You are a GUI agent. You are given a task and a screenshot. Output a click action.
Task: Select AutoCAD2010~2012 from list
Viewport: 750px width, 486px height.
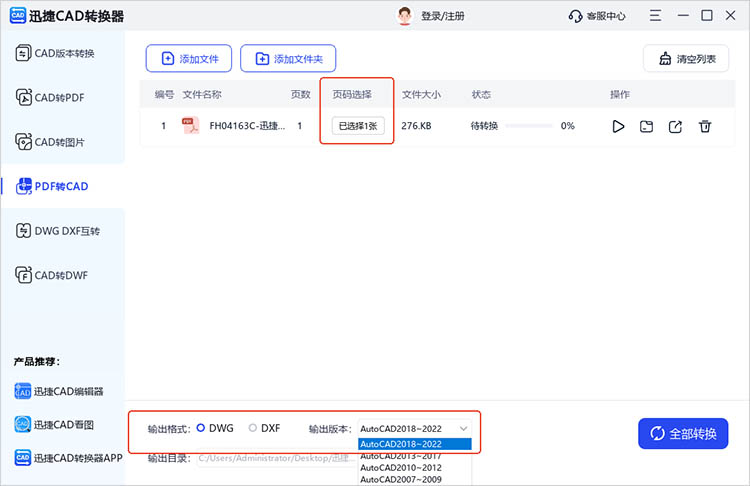pos(415,467)
